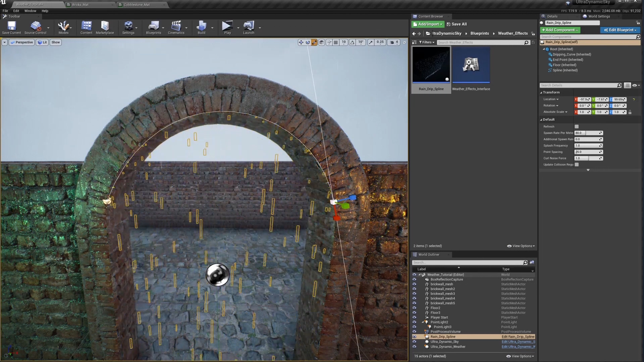Click the Search Weather_Effects field
Image resolution: width=644 pixels, height=362 pixels.
(x=483, y=43)
